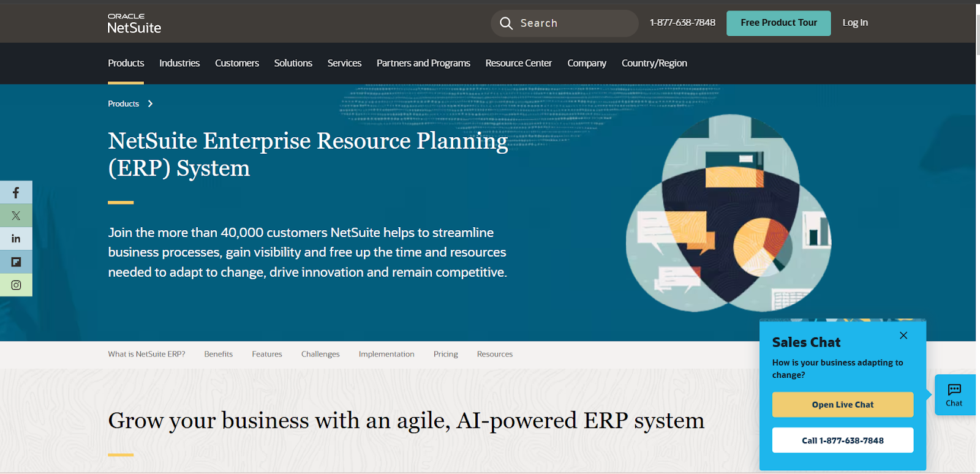The height and width of the screenshot is (474, 980).
Task: Open the Chat side widget
Action: [x=954, y=395]
